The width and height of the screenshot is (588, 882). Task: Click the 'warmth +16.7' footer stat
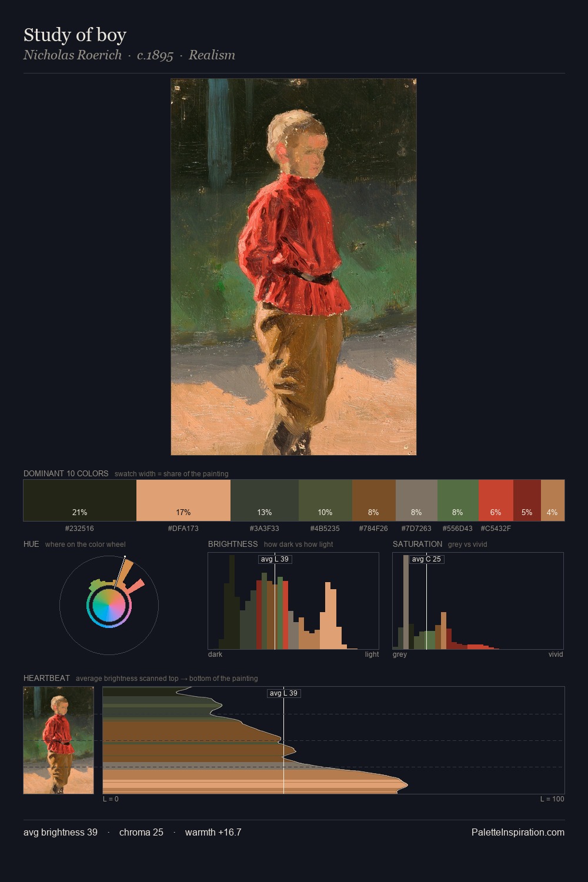[213, 832]
